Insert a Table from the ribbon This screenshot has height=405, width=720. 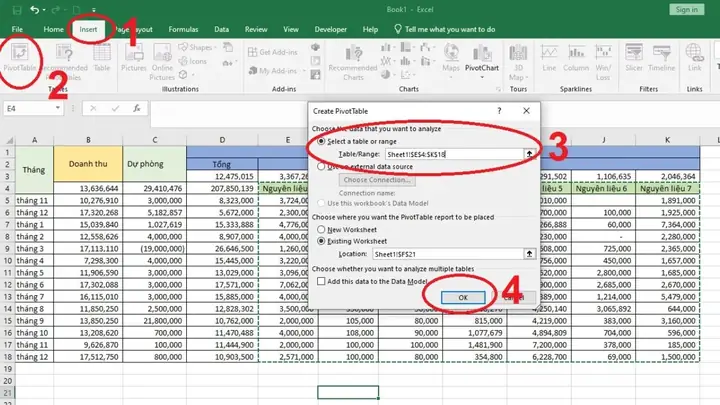(x=101, y=58)
